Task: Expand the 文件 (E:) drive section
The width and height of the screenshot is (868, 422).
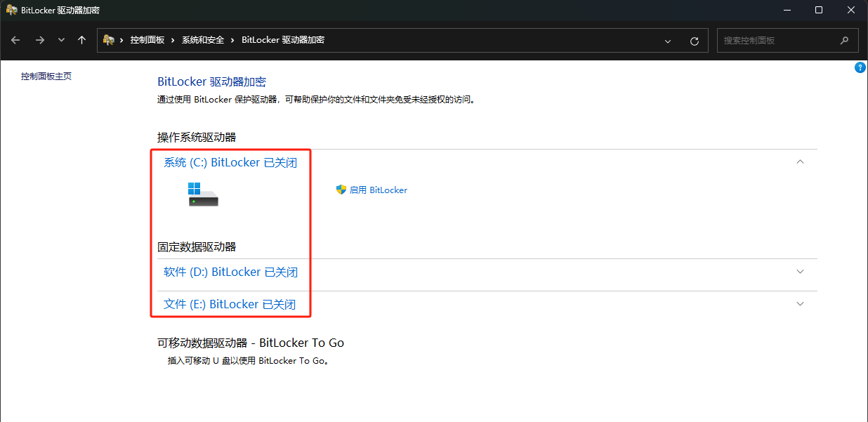Action: pos(800,304)
